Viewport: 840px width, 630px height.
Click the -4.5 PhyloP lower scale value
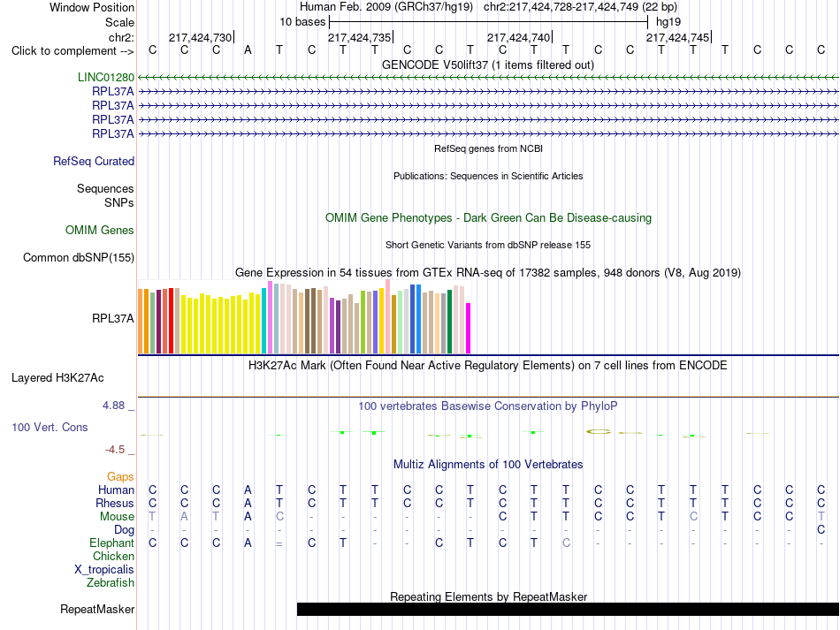point(115,450)
